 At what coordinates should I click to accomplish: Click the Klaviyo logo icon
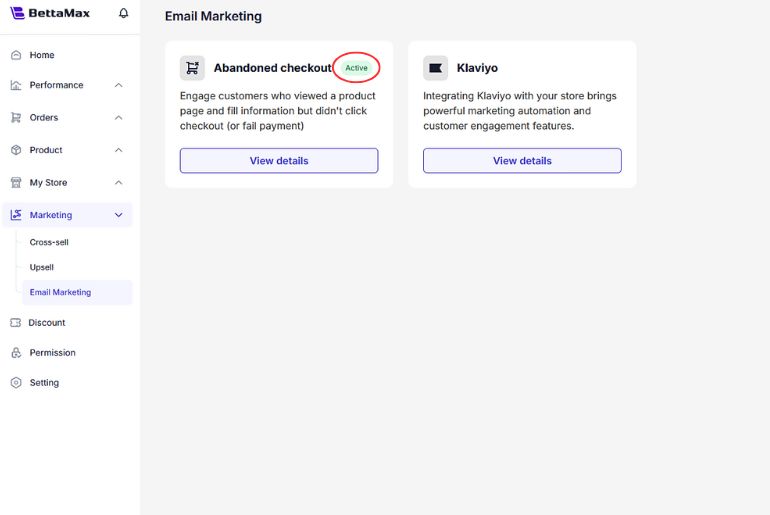[x=435, y=68]
